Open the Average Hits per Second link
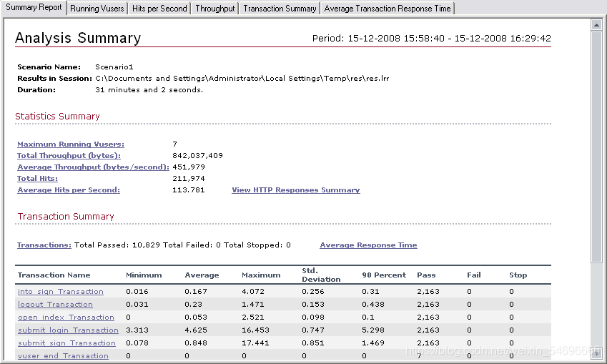Screen dimensions: 607x364 pos(69,190)
